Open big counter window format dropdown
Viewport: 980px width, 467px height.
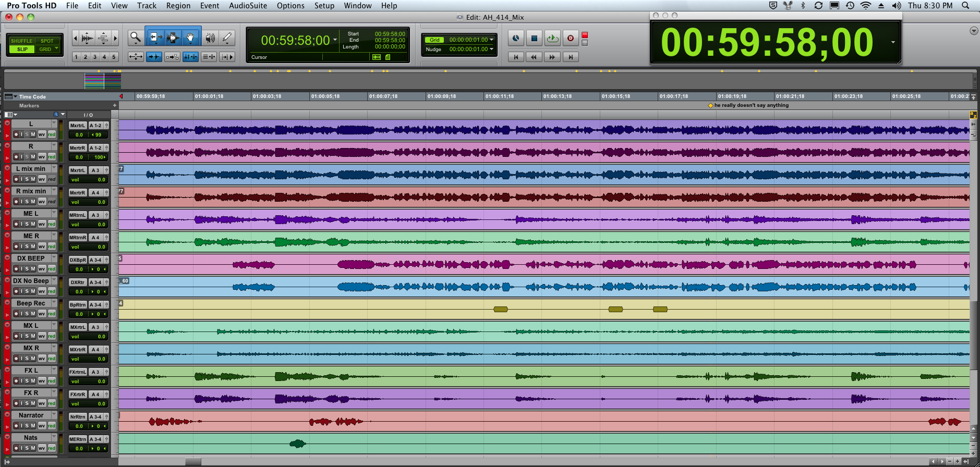click(893, 42)
